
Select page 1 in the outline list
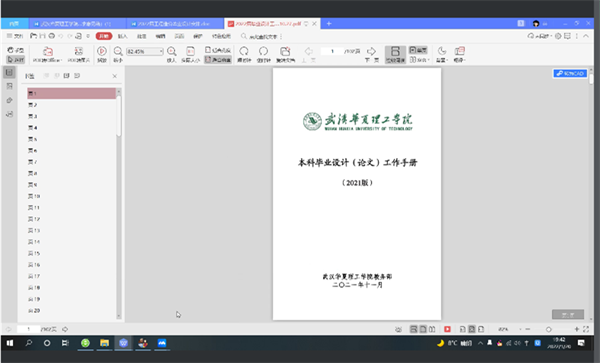click(x=71, y=93)
